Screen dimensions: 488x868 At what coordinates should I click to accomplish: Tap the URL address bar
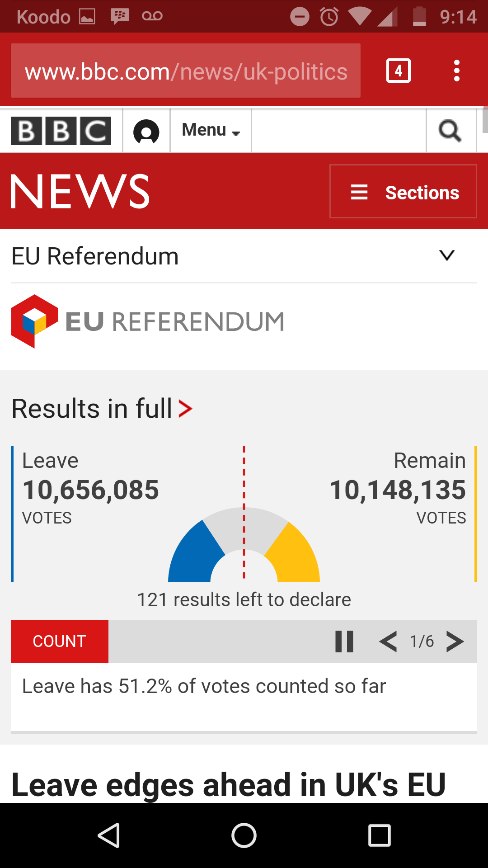(x=186, y=71)
